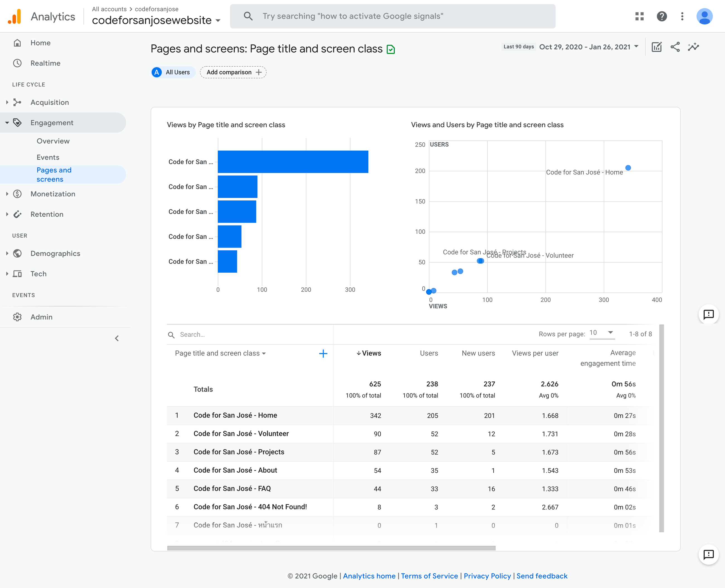This screenshot has height=588, width=725.
Task: Collapse the left navigation sidebar
Action: 117,338
